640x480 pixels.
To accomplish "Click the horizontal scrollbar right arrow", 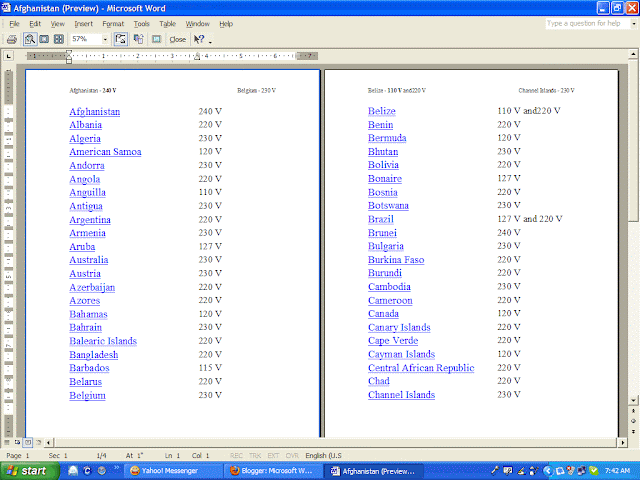I will pyautogui.click(x=623, y=442).
